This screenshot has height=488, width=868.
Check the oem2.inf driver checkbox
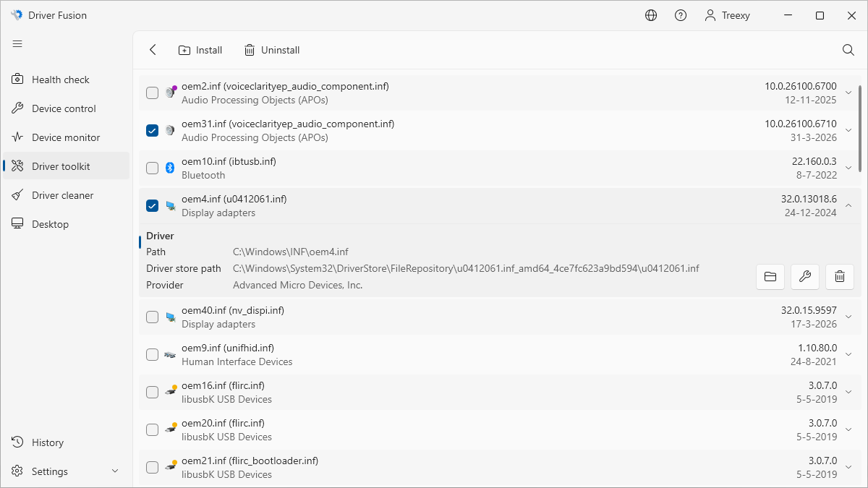coord(152,93)
